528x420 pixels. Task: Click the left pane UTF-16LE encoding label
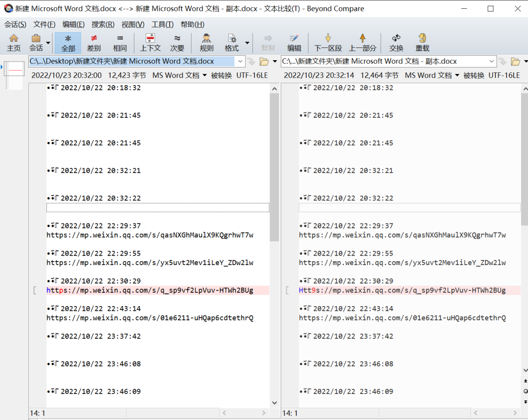(252, 75)
